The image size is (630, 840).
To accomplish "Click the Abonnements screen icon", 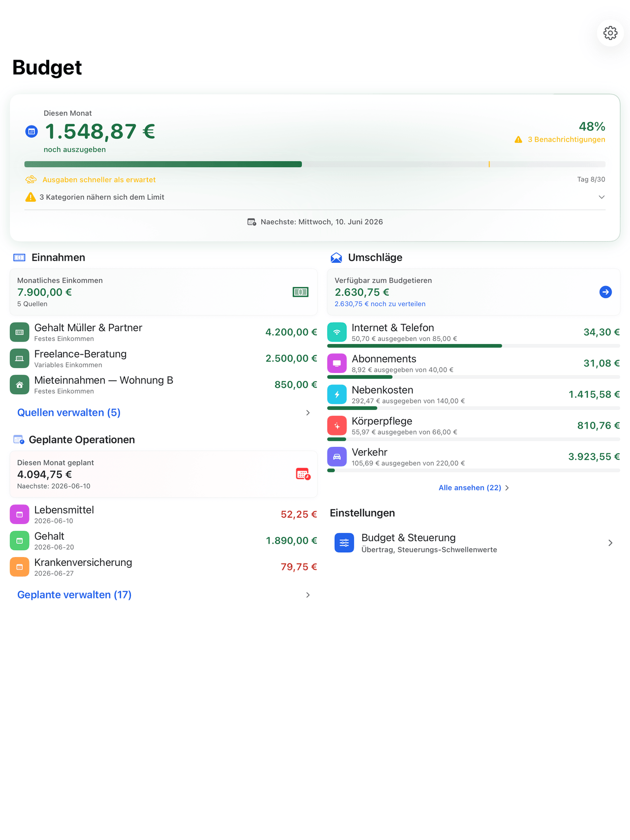I will [x=337, y=363].
